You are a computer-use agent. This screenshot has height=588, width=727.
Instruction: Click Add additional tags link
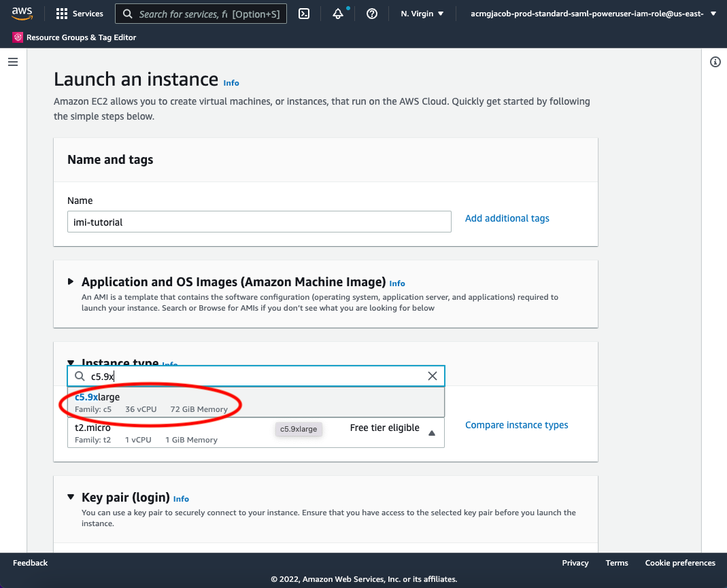(x=507, y=218)
